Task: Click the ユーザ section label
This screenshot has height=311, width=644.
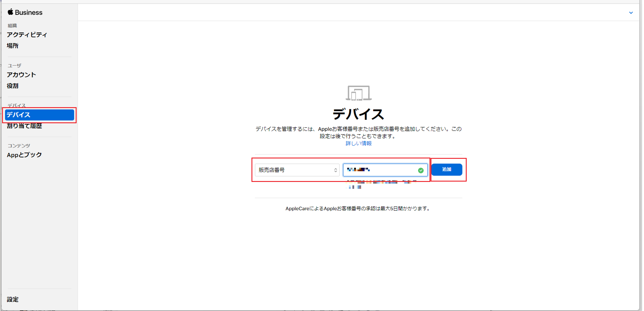Action: (x=15, y=66)
